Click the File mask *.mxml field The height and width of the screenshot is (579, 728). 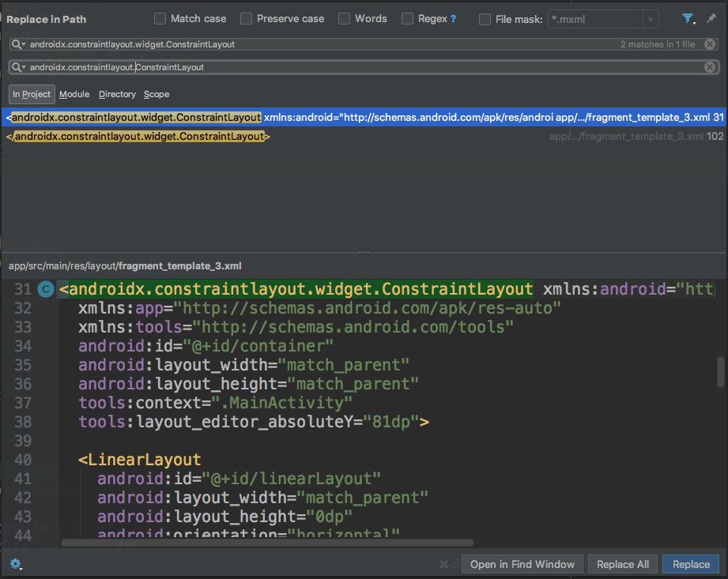[596, 19]
